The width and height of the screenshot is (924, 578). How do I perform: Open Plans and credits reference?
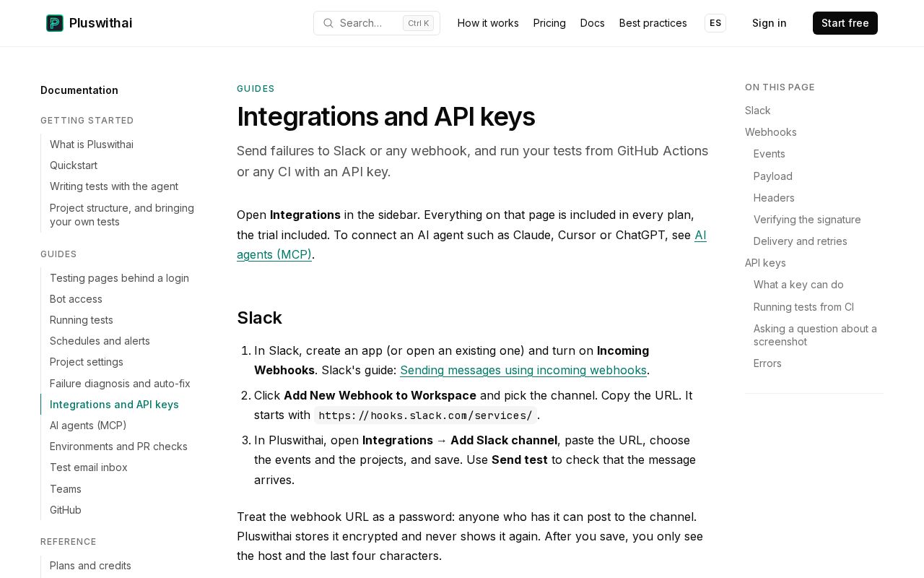[x=90, y=566]
